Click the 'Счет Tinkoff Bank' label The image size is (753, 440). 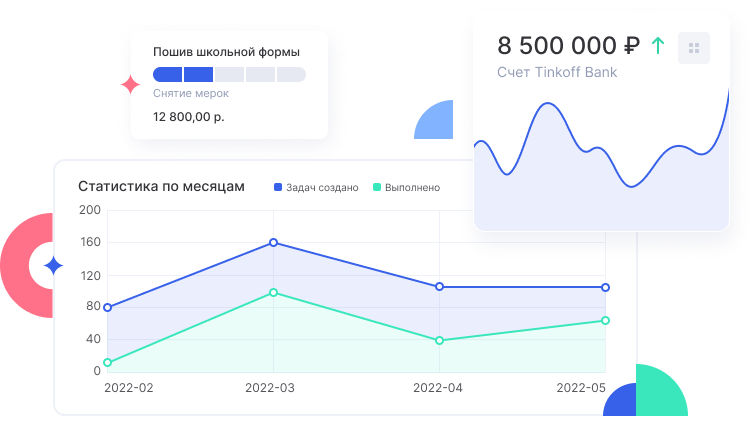point(557,72)
